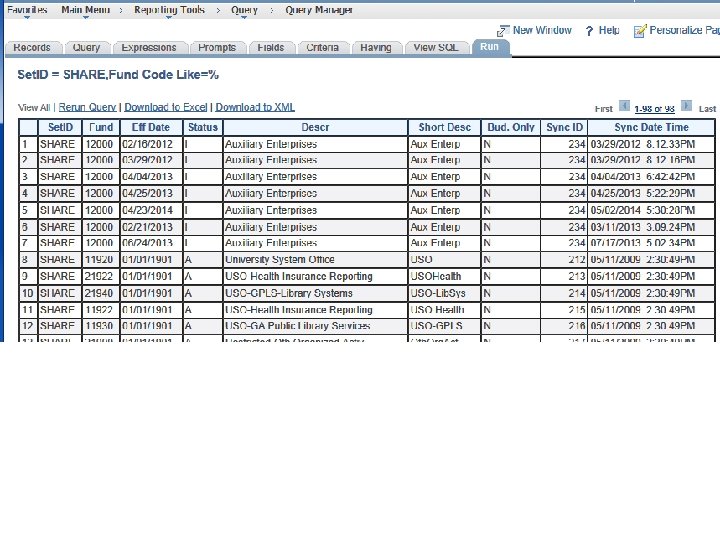
Task: Click sync time 04/25/2013 5:22:29PM cell
Action: pyautogui.click(x=651, y=193)
